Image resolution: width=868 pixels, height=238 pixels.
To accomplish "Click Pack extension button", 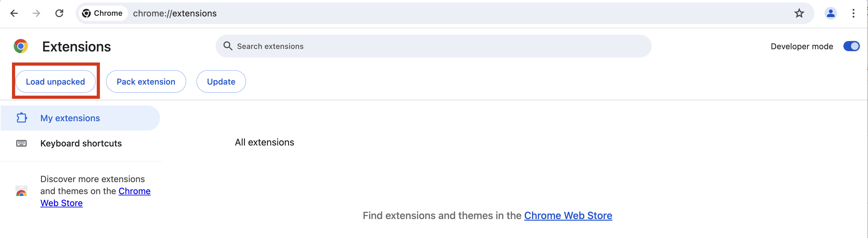I will click(x=146, y=82).
